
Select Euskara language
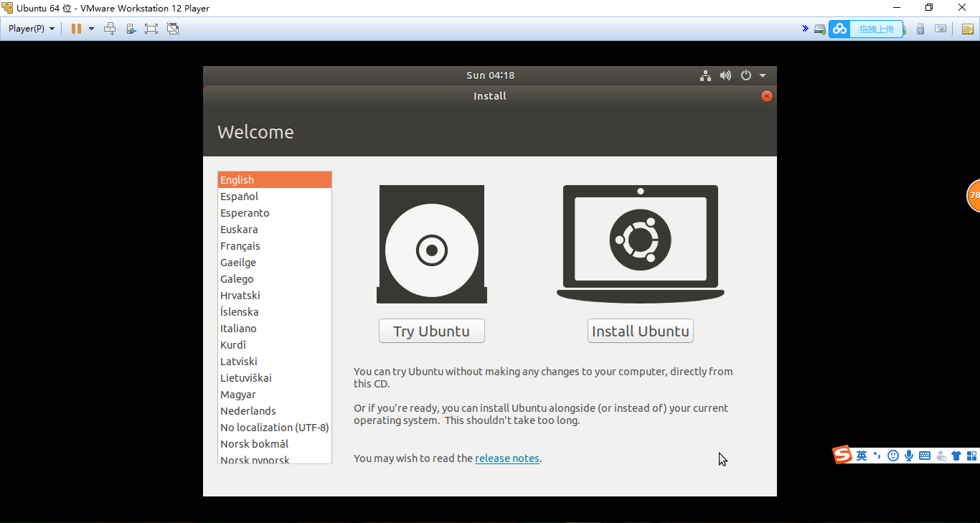click(x=275, y=230)
